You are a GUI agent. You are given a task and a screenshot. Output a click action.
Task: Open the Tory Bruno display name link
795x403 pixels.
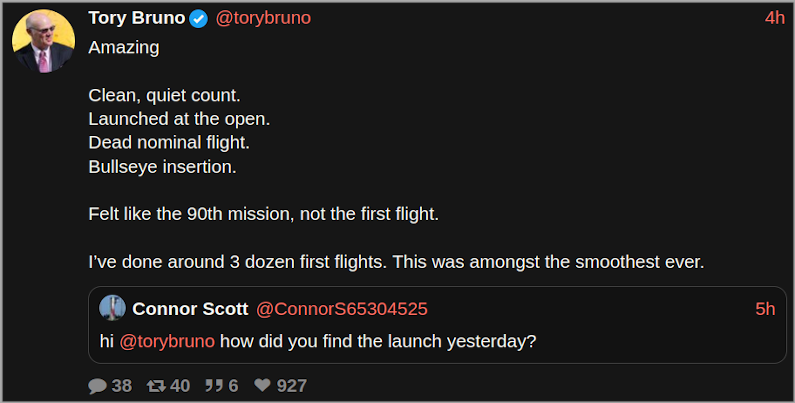click(x=136, y=19)
